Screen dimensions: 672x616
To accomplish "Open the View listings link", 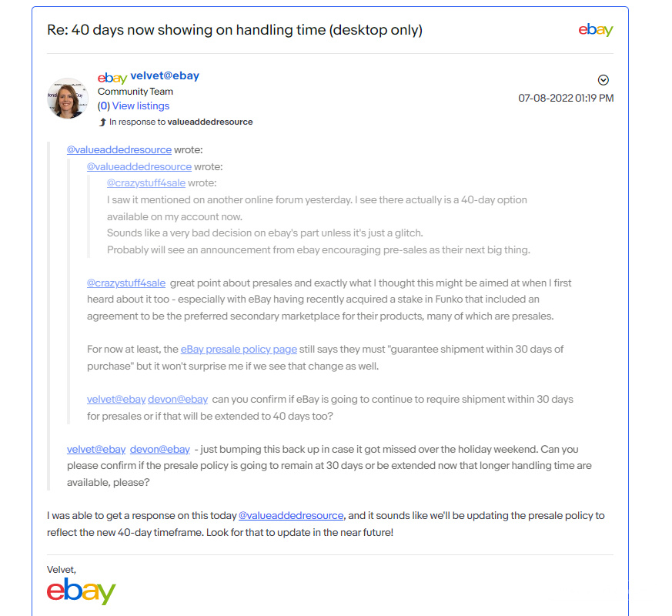I will 141,105.
